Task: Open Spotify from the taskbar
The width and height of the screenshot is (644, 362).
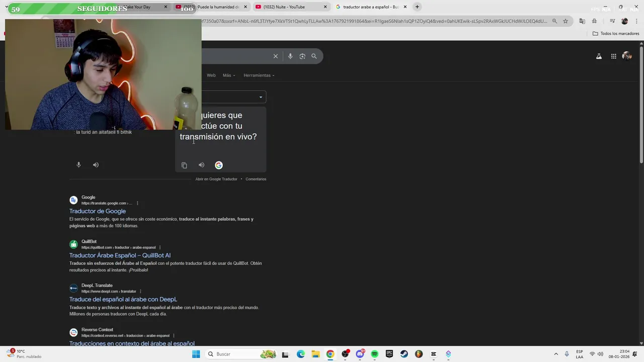Action: click(x=374, y=354)
